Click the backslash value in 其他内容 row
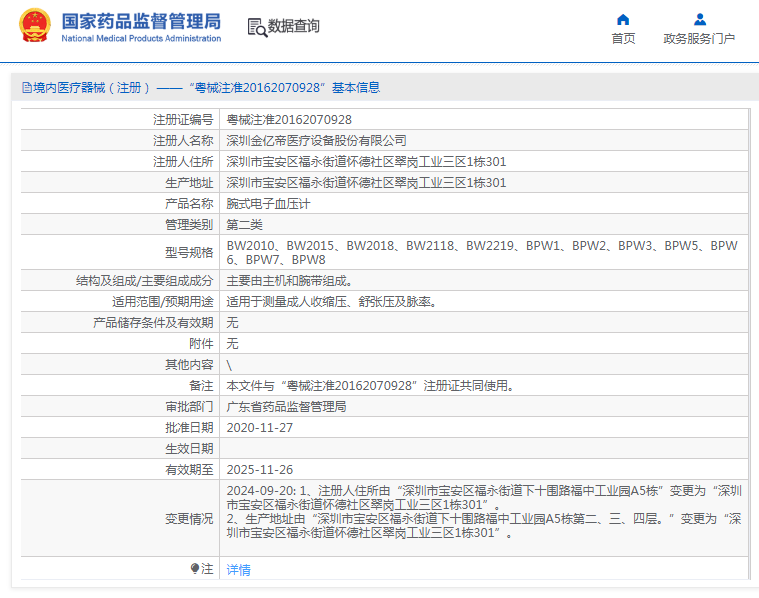 229,365
